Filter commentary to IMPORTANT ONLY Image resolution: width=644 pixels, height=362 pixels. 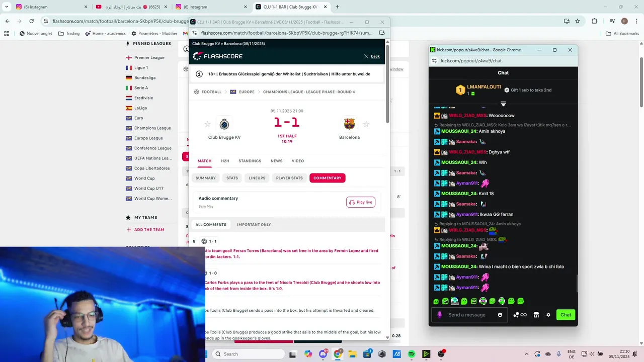click(254, 225)
